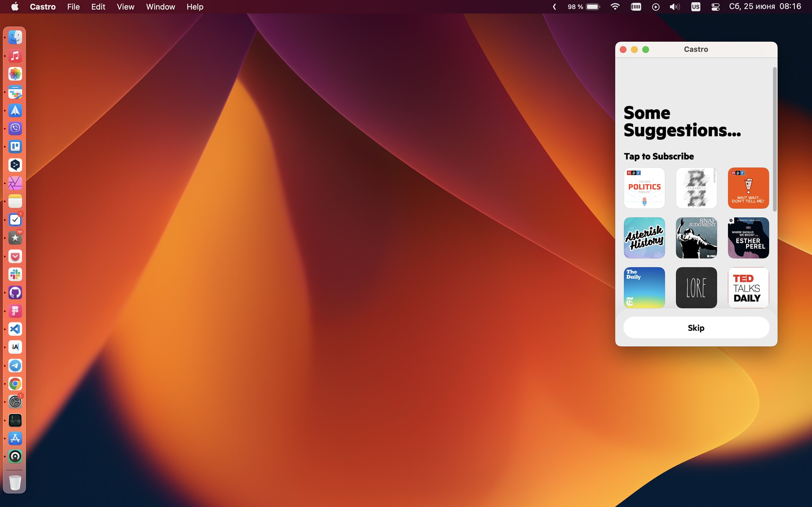Open the Apple menu
This screenshot has height=507, width=812.
tap(15, 7)
